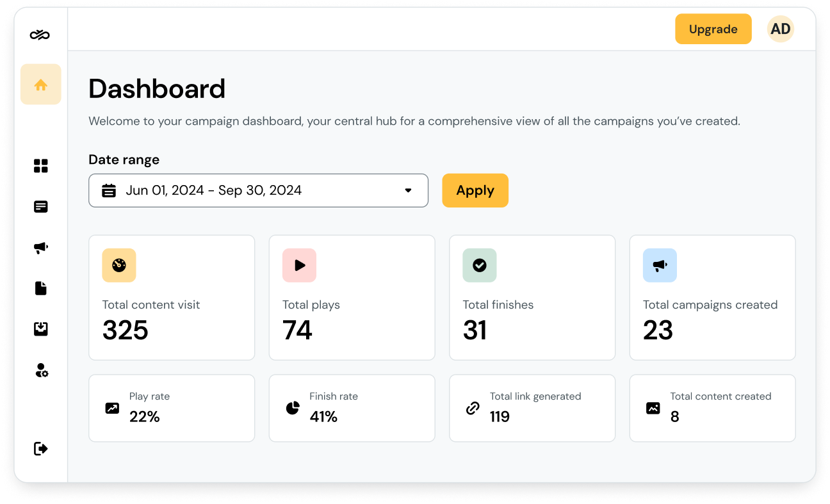Open the grid layout panel from the sidebar
The height and width of the screenshot is (504, 830).
pyautogui.click(x=40, y=165)
